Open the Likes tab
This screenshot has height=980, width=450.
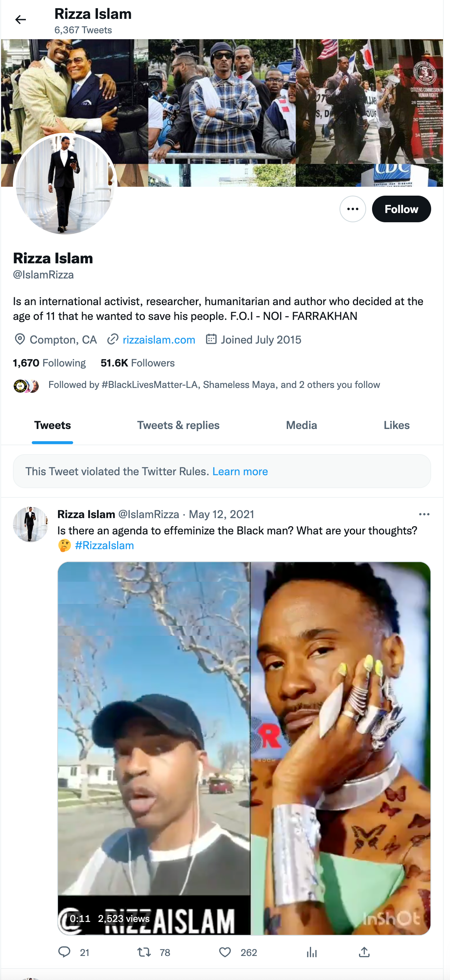[x=396, y=425]
